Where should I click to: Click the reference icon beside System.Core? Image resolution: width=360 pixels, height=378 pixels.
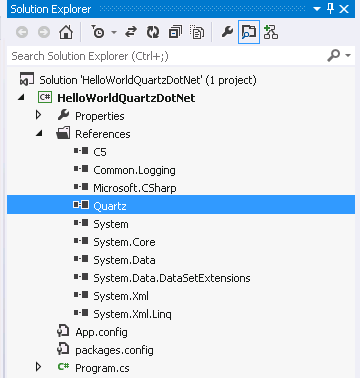pos(81,240)
